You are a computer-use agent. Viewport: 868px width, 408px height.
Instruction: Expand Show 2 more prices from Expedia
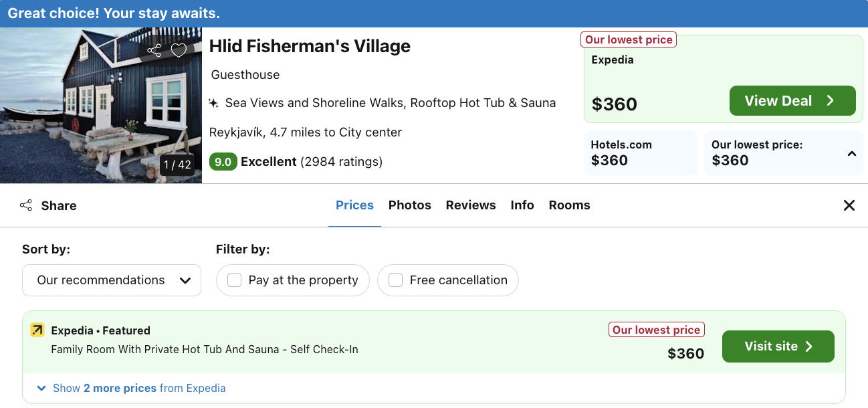(132, 388)
